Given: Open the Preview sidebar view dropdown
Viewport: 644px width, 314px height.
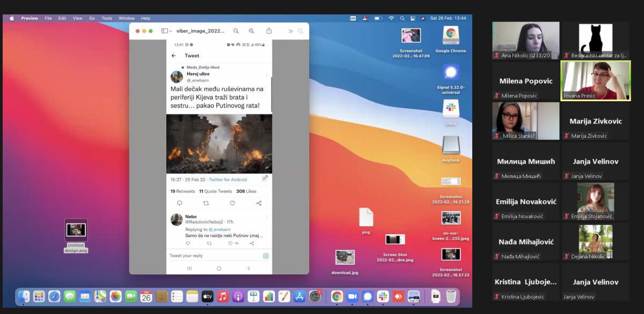Looking at the screenshot, I should tap(166, 31).
